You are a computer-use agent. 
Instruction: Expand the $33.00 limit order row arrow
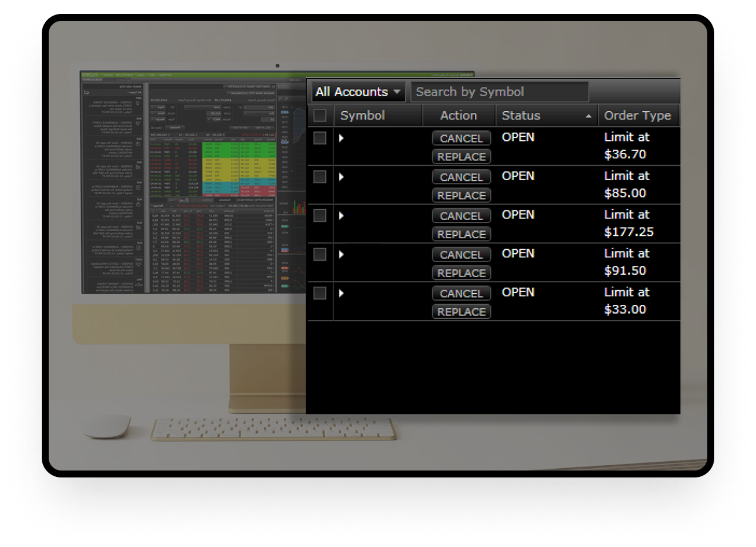(341, 293)
